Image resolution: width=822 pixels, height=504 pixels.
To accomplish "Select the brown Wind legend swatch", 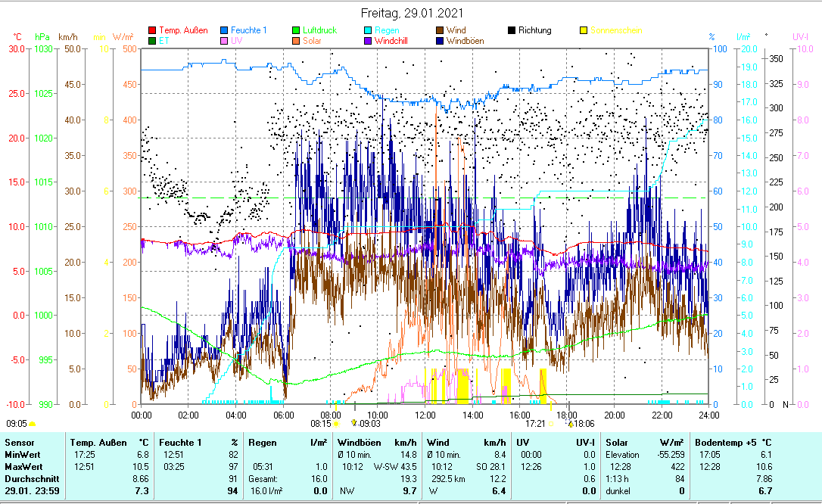I will [x=440, y=31].
